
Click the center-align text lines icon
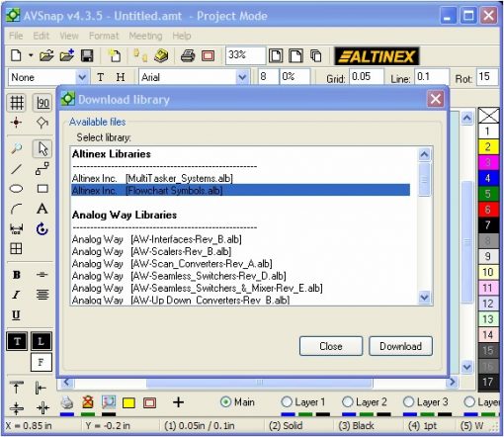pos(42,295)
